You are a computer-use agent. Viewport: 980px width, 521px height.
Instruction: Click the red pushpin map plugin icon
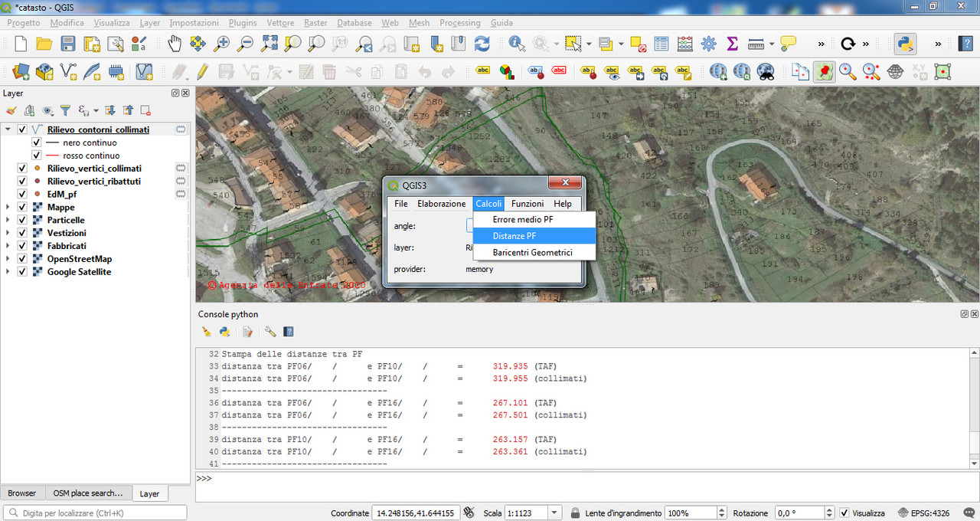pos(824,72)
